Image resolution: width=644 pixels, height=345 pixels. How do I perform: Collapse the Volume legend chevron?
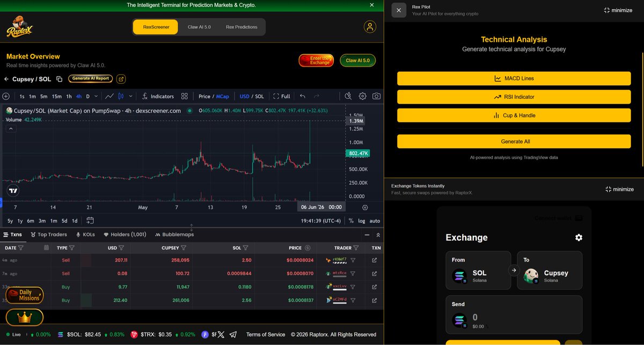pos(10,130)
